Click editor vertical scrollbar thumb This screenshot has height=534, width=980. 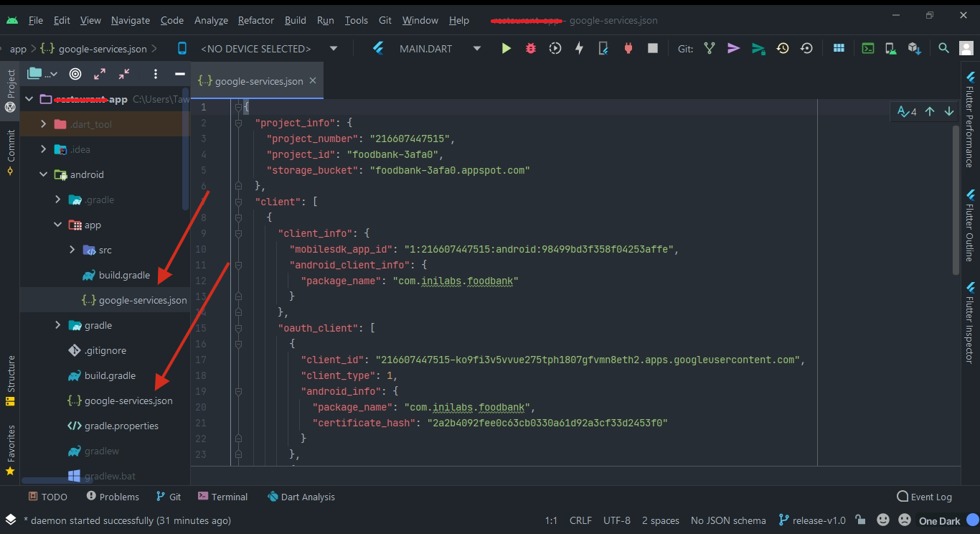956,200
